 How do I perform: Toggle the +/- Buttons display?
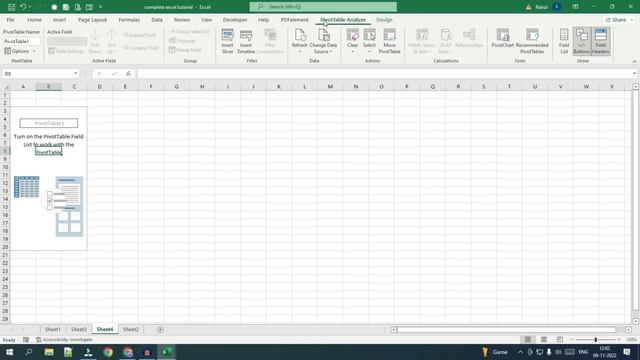pyautogui.click(x=582, y=41)
